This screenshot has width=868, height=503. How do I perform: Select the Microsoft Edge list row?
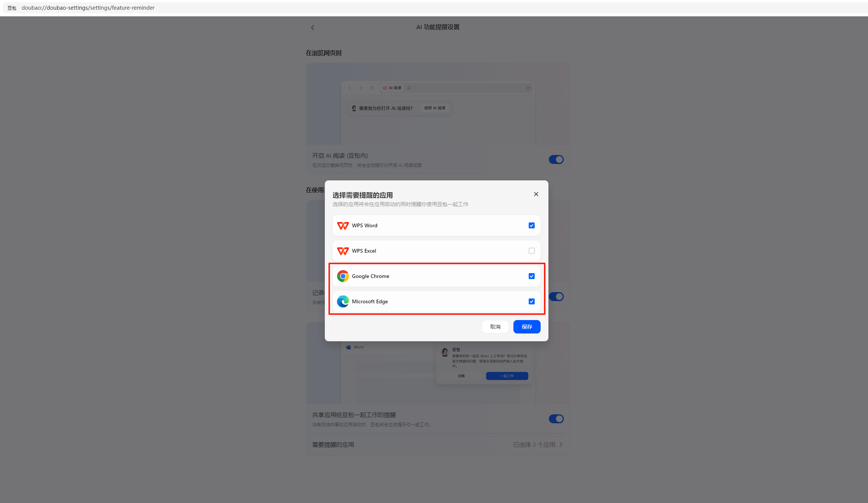coord(436,301)
